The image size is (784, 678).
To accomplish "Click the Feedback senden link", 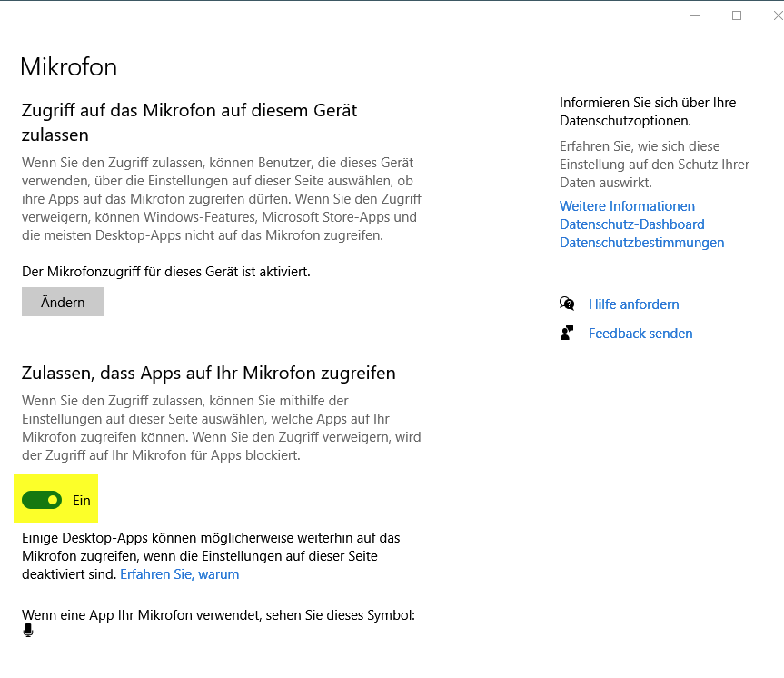I will click(x=640, y=334).
